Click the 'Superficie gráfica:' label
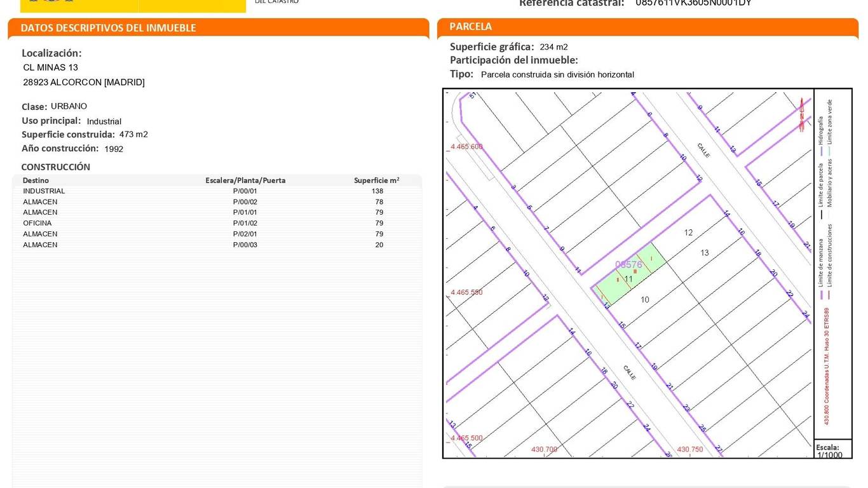The width and height of the screenshot is (868, 488). [x=492, y=46]
